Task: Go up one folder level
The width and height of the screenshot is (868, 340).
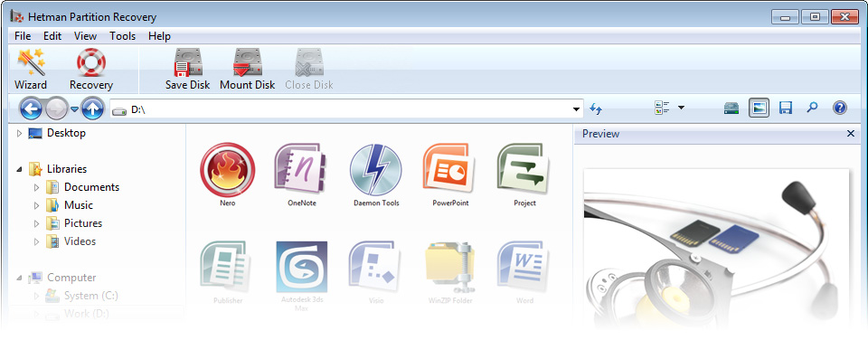Action: pos(92,109)
